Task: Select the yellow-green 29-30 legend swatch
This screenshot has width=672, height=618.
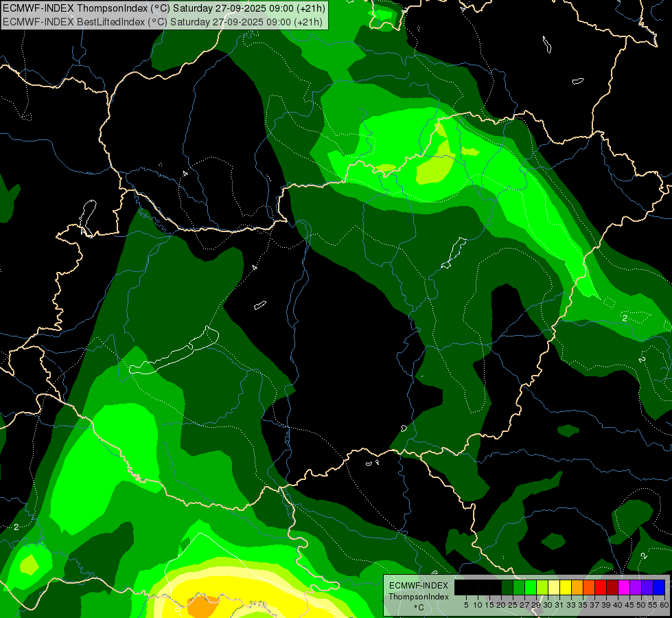Action: [542, 587]
